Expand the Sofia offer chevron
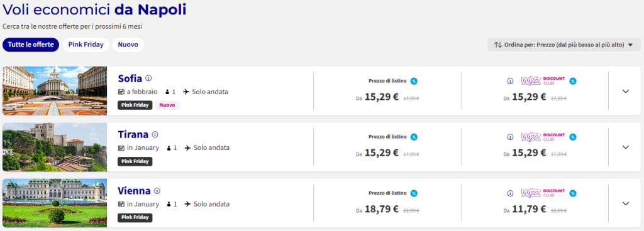Screen dimensions: 644x231 (626, 91)
